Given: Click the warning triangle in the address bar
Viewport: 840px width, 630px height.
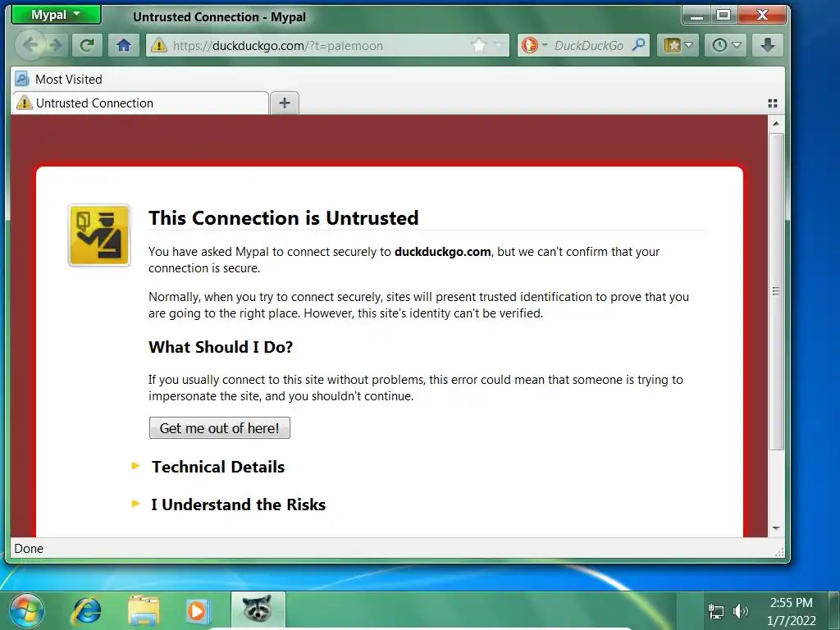Looking at the screenshot, I should (x=158, y=46).
